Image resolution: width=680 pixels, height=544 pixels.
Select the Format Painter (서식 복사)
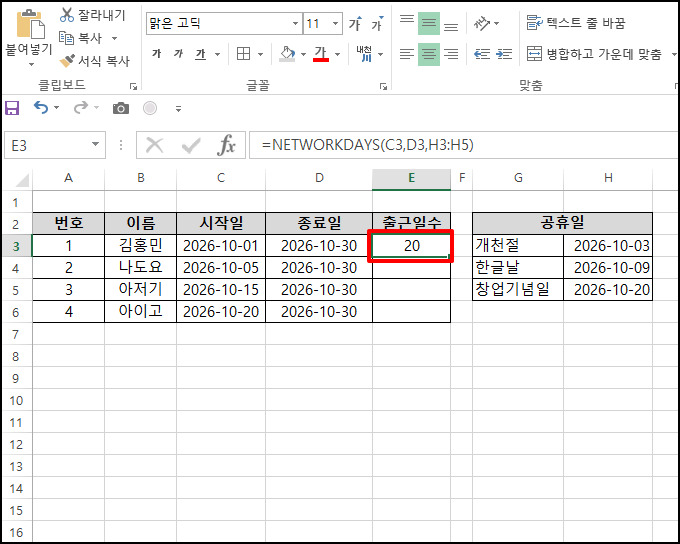pos(95,61)
